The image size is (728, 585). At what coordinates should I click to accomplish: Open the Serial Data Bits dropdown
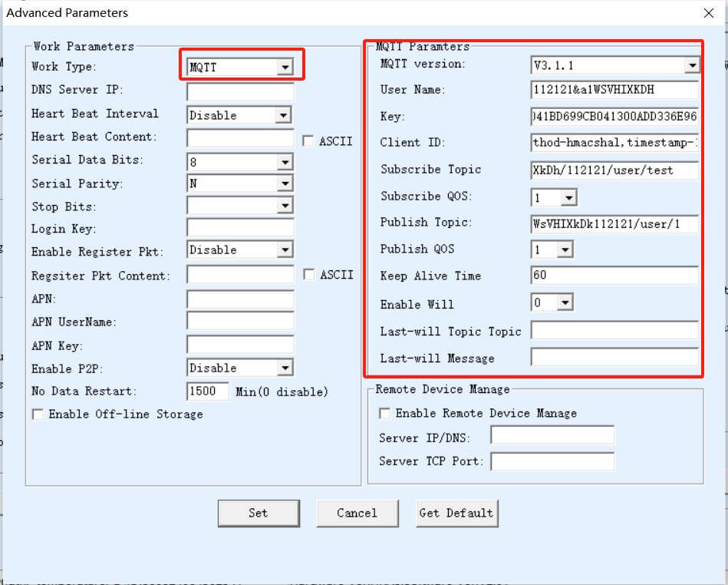(239, 162)
